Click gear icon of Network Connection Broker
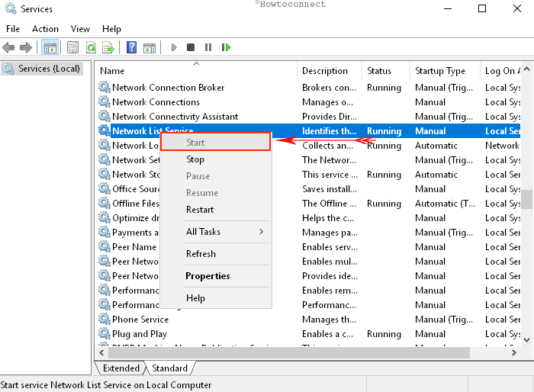Viewport: 534px width, 392px height. point(105,87)
